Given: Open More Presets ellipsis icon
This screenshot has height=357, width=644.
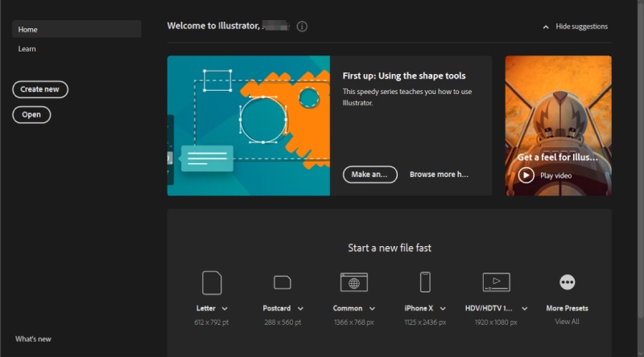Looking at the screenshot, I should pyautogui.click(x=567, y=282).
